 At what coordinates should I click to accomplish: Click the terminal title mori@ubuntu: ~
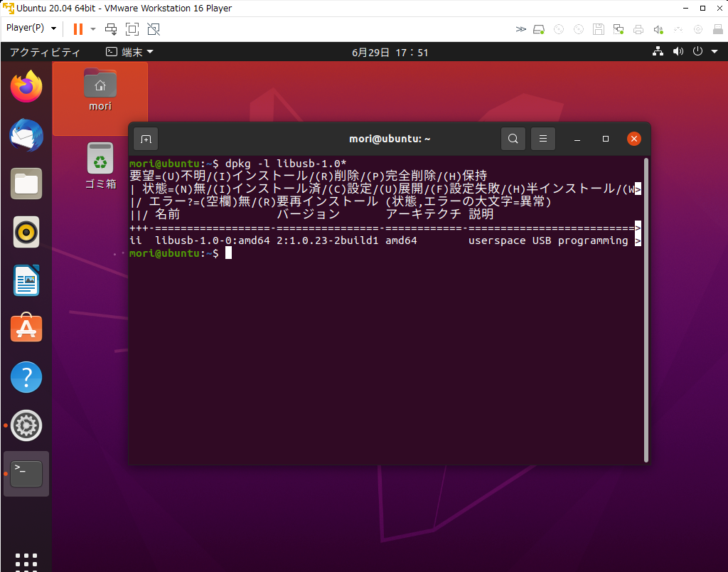pyautogui.click(x=390, y=139)
